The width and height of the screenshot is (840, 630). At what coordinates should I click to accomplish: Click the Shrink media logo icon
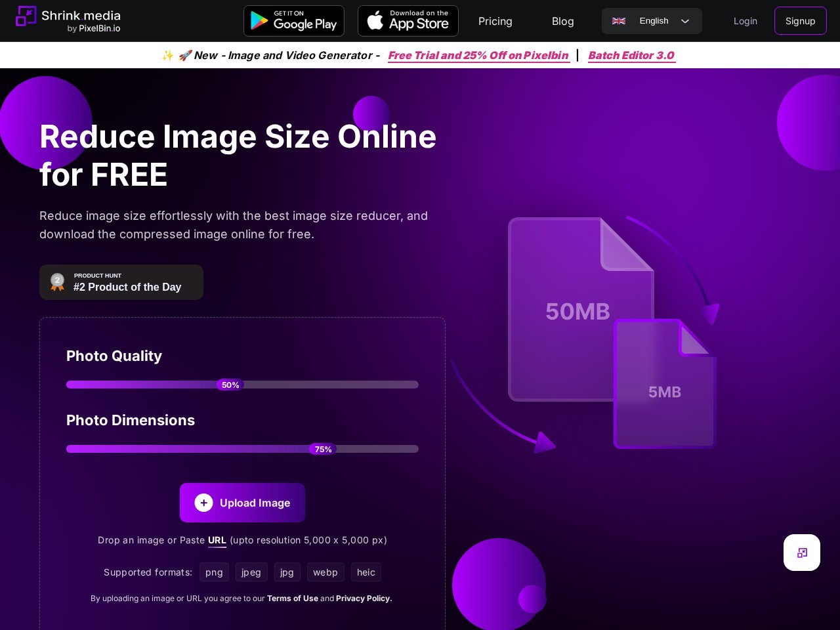(x=26, y=16)
